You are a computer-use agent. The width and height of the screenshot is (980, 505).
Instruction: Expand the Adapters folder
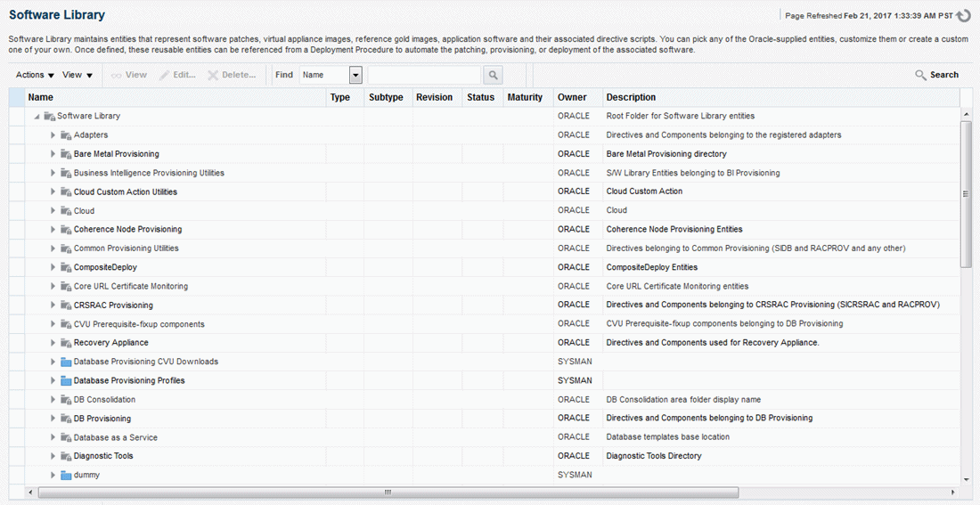click(x=53, y=135)
